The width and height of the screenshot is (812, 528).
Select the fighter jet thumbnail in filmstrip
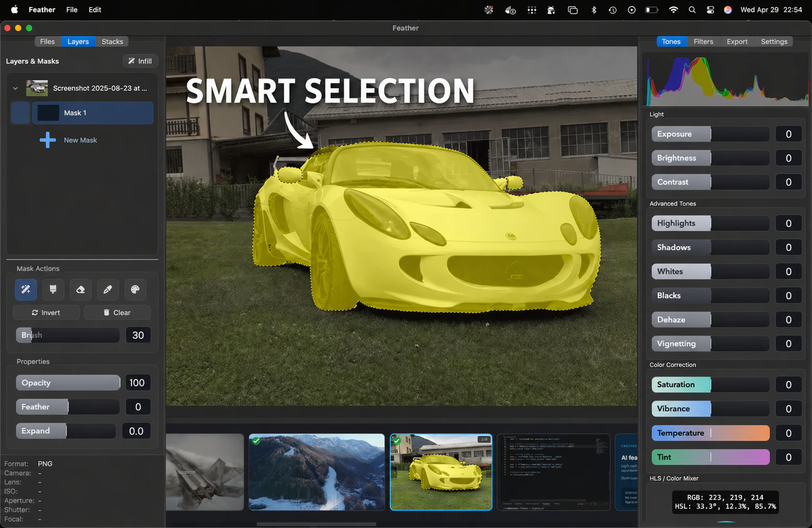click(x=205, y=472)
